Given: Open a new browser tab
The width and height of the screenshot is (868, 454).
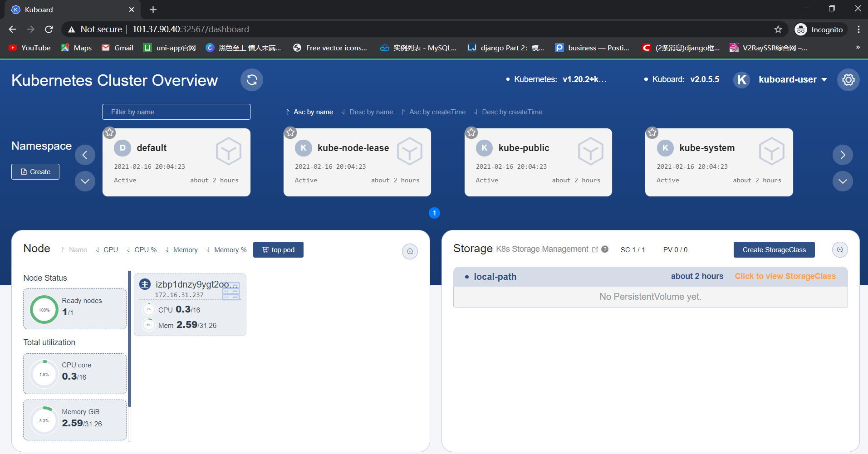Looking at the screenshot, I should [x=153, y=10].
